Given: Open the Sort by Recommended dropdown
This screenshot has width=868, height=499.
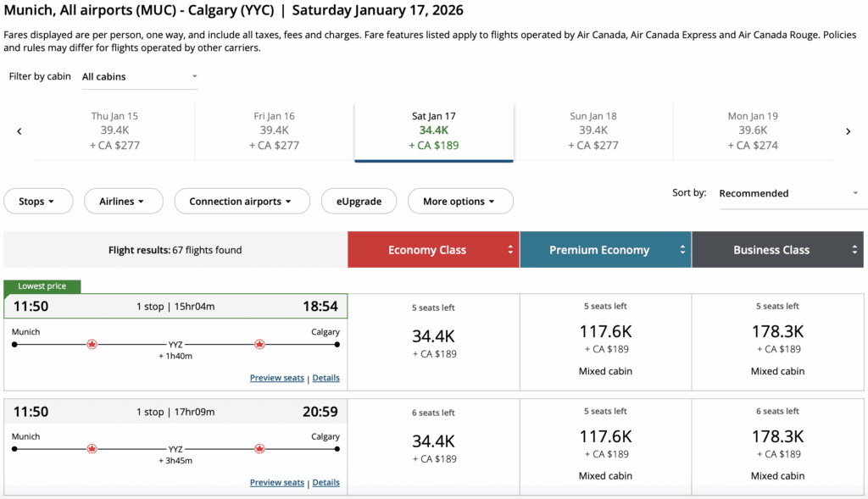Looking at the screenshot, I should click(788, 193).
